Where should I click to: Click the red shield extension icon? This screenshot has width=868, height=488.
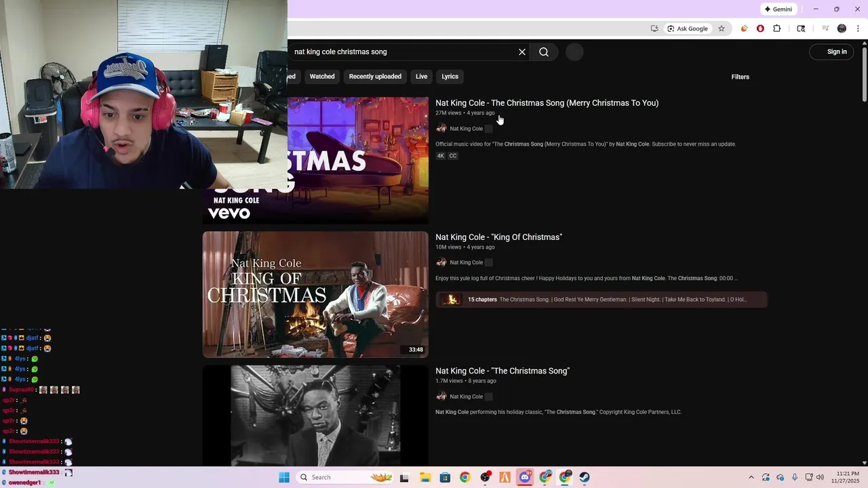(x=760, y=28)
